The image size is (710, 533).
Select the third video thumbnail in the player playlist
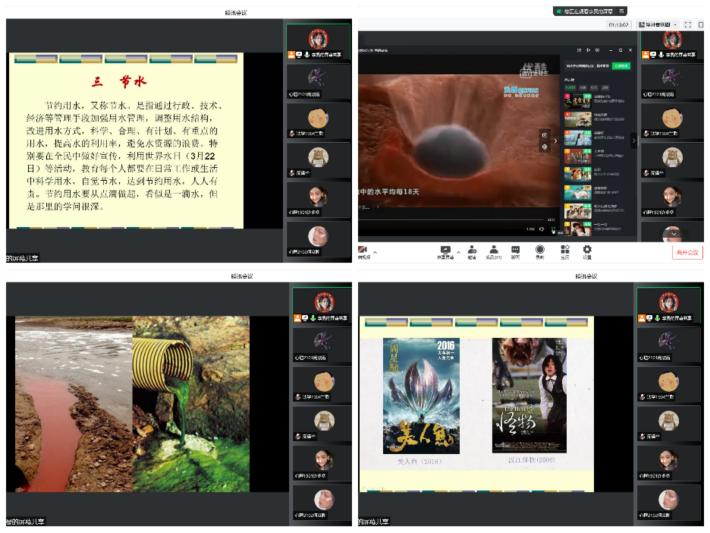coord(577,137)
